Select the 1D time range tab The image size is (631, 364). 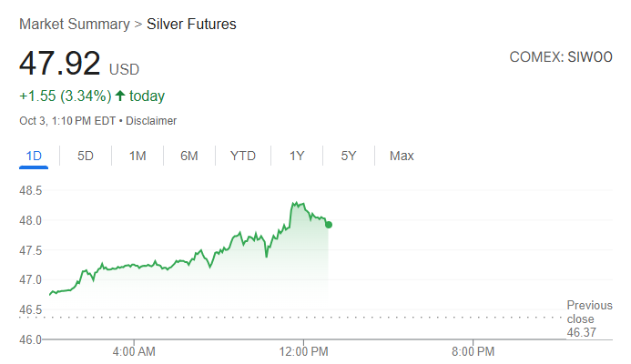[x=34, y=156]
